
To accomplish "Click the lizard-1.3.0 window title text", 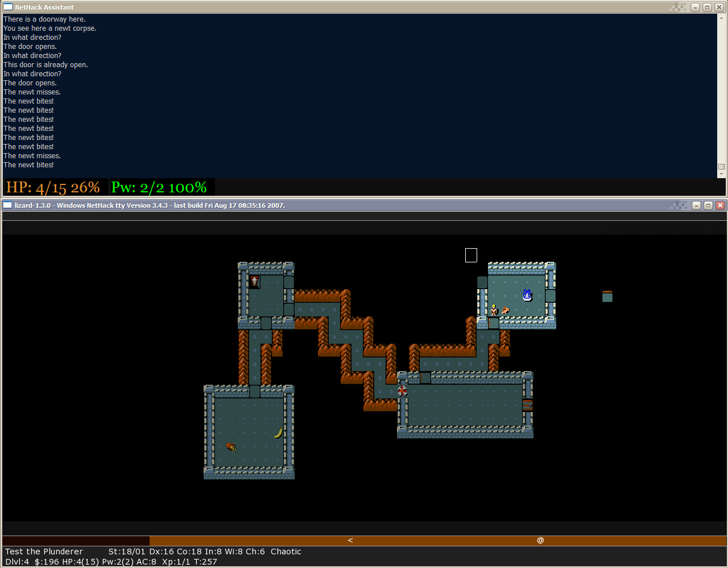I will click(150, 205).
